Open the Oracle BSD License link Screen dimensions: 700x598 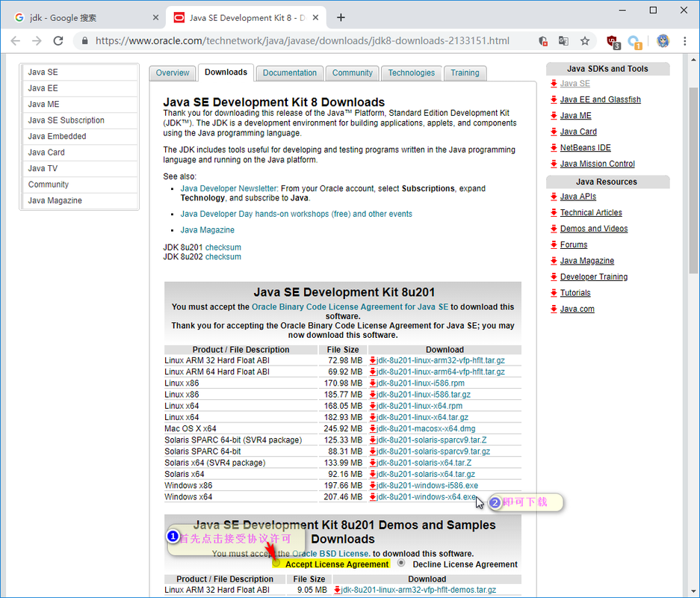[331, 553]
